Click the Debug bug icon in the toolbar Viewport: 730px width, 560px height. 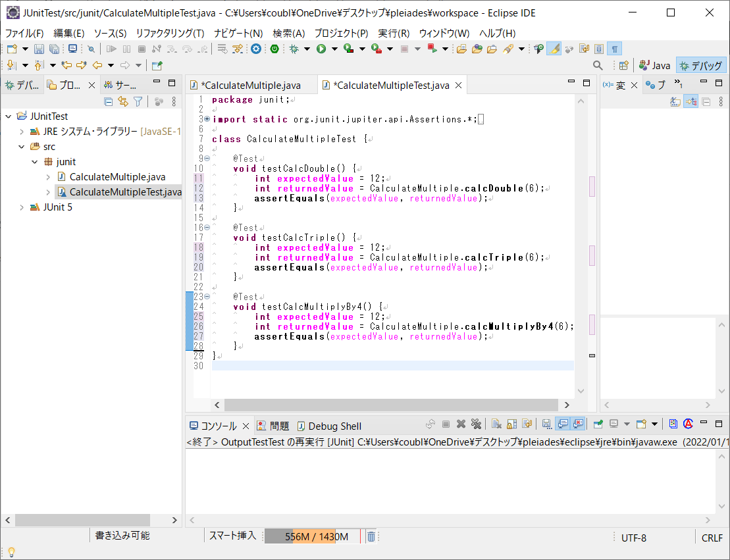294,49
